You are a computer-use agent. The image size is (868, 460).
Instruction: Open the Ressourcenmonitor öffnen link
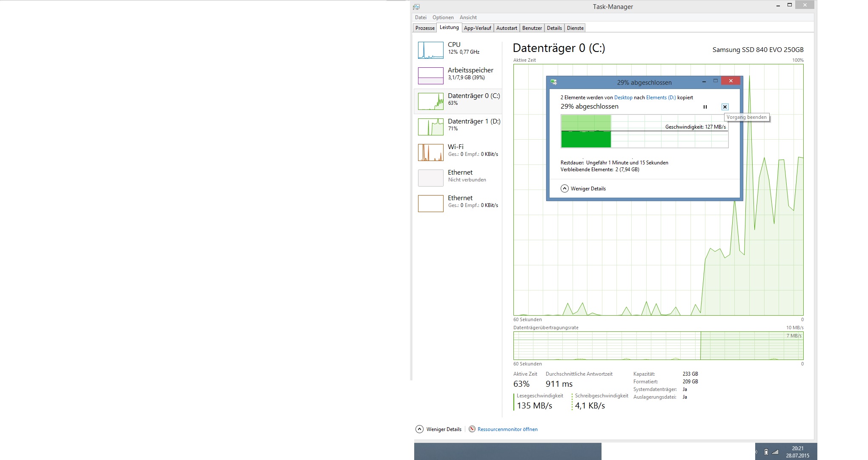[507, 429]
